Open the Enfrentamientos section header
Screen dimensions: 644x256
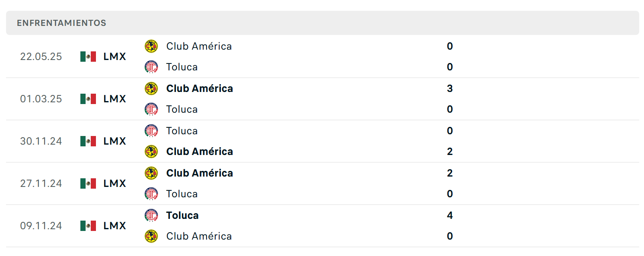tap(322, 23)
